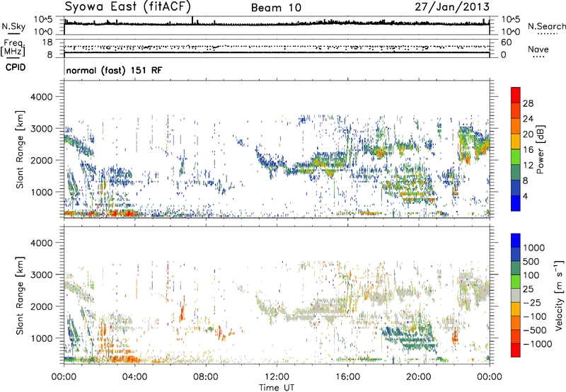The height and width of the screenshot is (392, 566).
Task: Click the frequency trace line in Freq panel
Action: (x=277, y=52)
